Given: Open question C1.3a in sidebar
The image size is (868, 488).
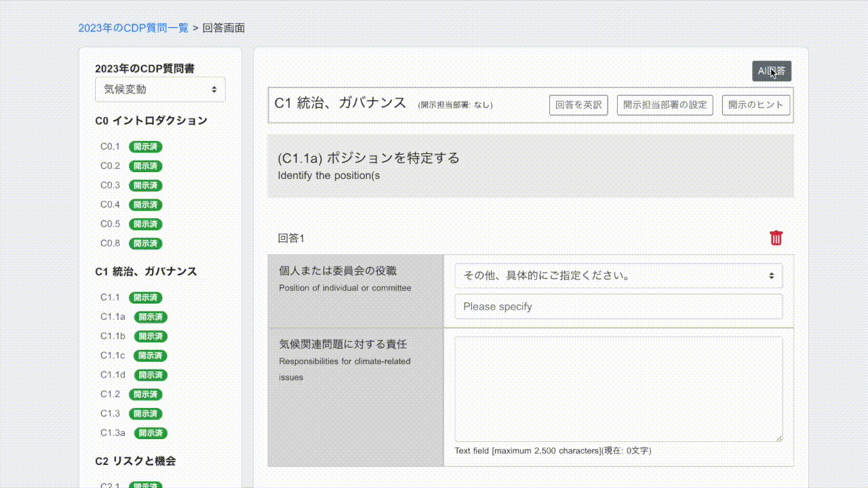Looking at the screenshot, I should tap(113, 433).
